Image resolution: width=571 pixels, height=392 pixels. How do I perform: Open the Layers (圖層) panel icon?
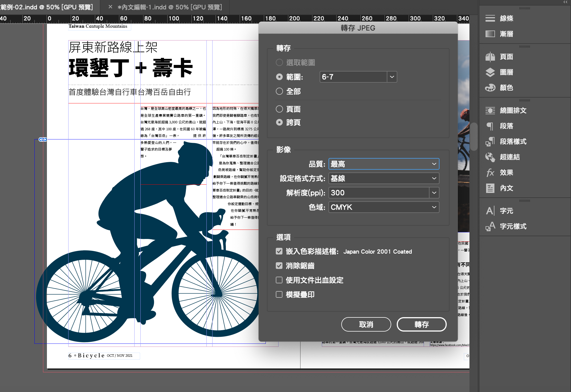(x=490, y=72)
